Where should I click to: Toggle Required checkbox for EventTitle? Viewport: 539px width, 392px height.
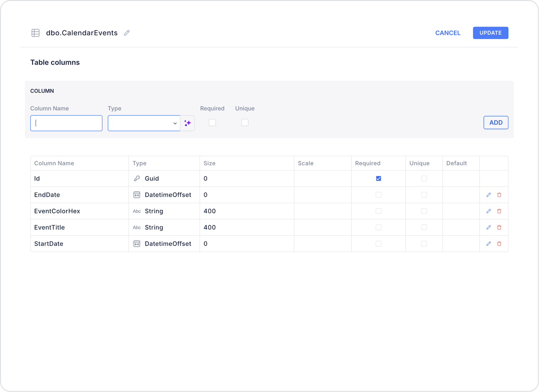[379, 227]
